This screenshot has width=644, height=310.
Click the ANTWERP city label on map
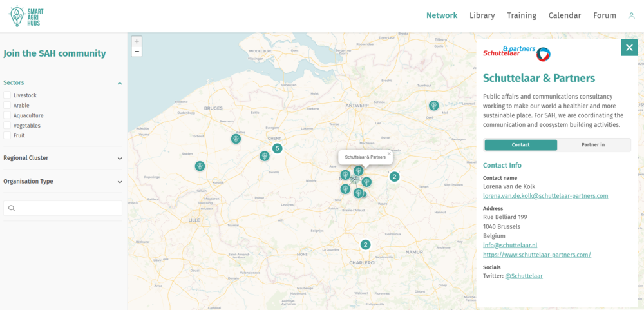coord(357,105)
